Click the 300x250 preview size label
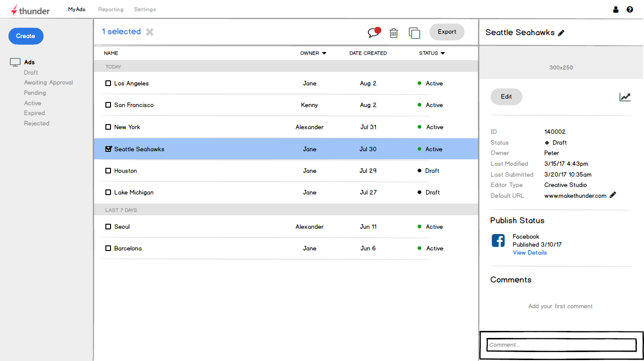 point(561,68)
